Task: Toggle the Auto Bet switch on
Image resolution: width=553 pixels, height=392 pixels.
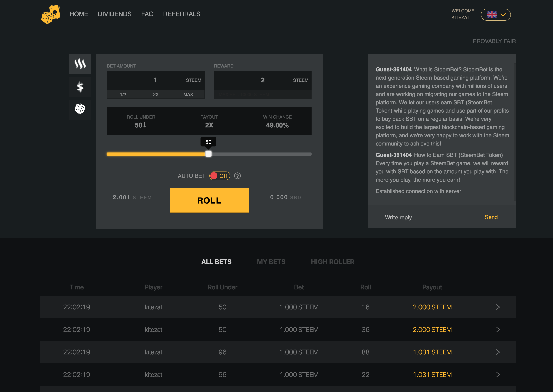Action: 219,176
